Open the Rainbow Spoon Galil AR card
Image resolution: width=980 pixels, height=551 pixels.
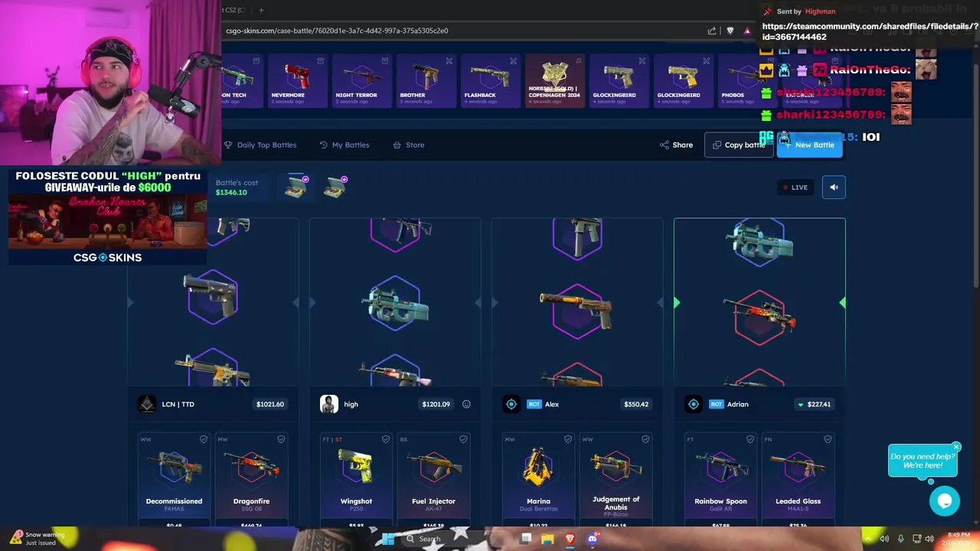720,480
